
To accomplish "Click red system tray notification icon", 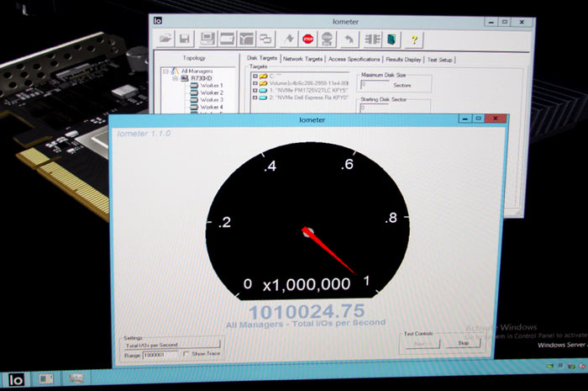I will pos(582,366).
